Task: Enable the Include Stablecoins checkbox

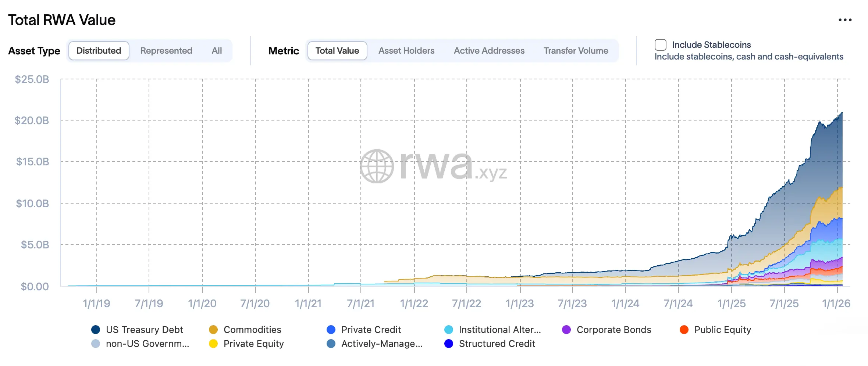Action: coord(660,44)
